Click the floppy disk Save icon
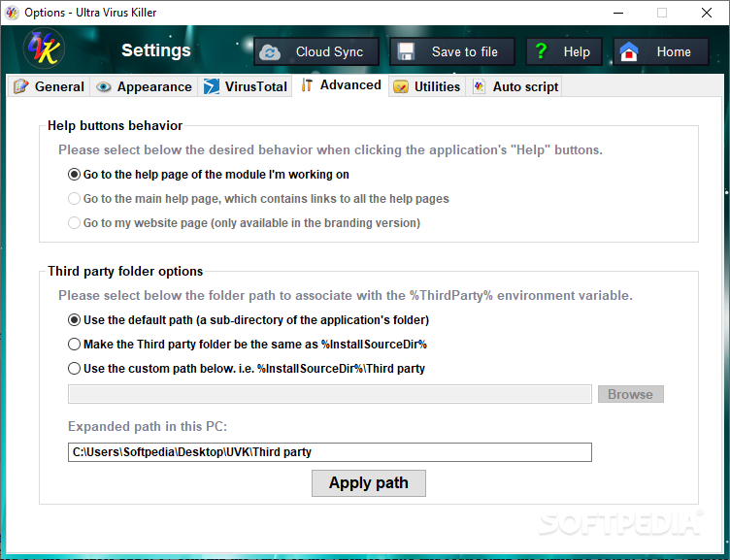The width and height of the screenshot is (730, 560). pos(406,51)
